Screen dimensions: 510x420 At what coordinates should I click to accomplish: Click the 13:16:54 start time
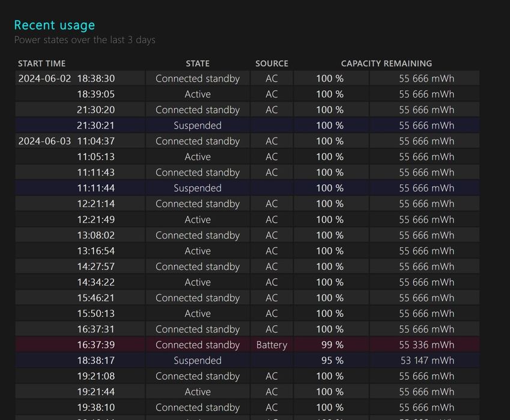click(96, 251)
